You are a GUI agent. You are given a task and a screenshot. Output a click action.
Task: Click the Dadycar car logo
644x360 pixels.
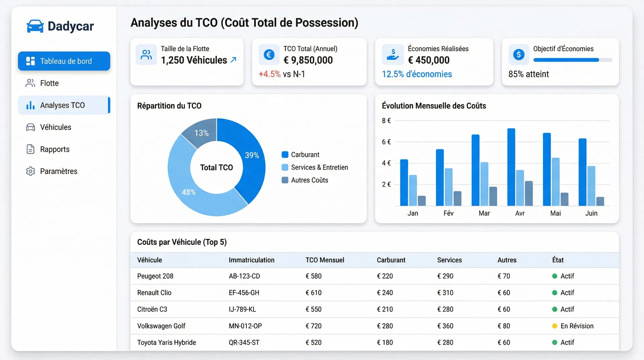35,26
